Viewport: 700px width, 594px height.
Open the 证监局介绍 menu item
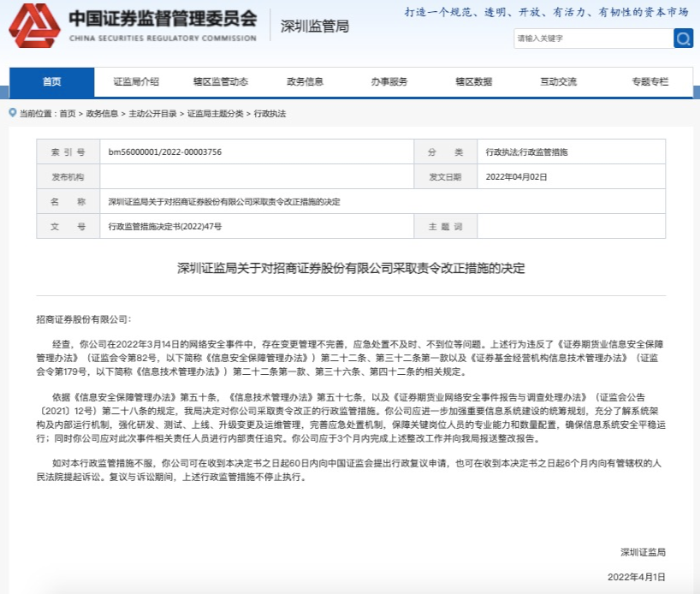(x=136, y=82)
